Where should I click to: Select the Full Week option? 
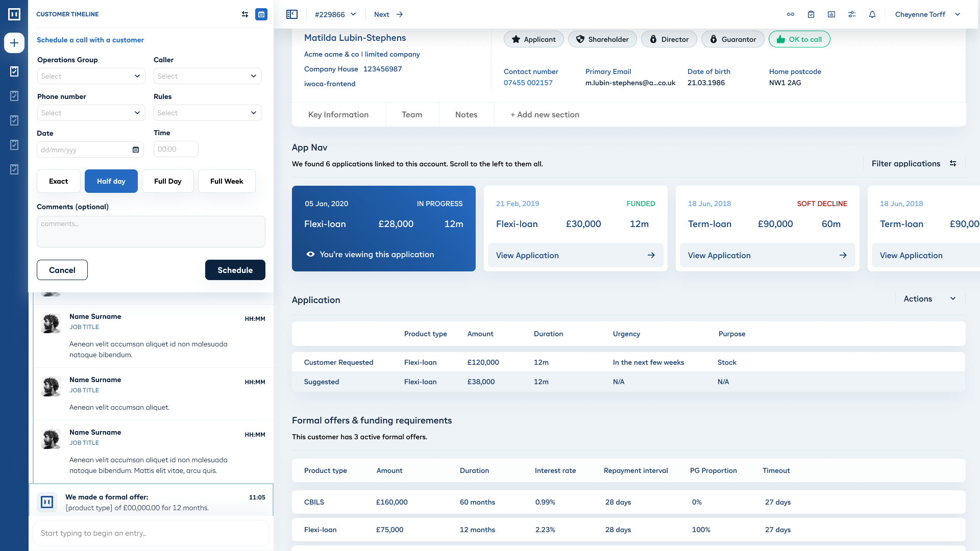click(227, 181)
